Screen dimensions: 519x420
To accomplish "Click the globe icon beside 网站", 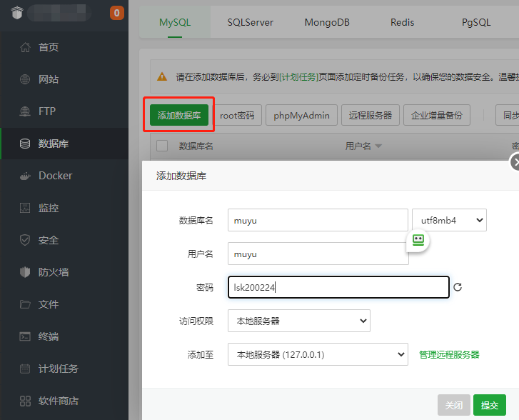I will pyautogui.click(x=25, y=79).
